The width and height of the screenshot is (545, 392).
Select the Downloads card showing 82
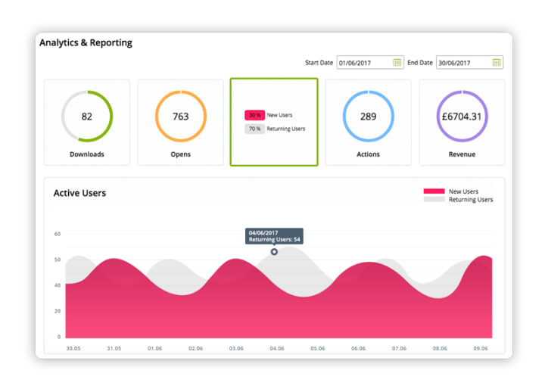point(87,123)
